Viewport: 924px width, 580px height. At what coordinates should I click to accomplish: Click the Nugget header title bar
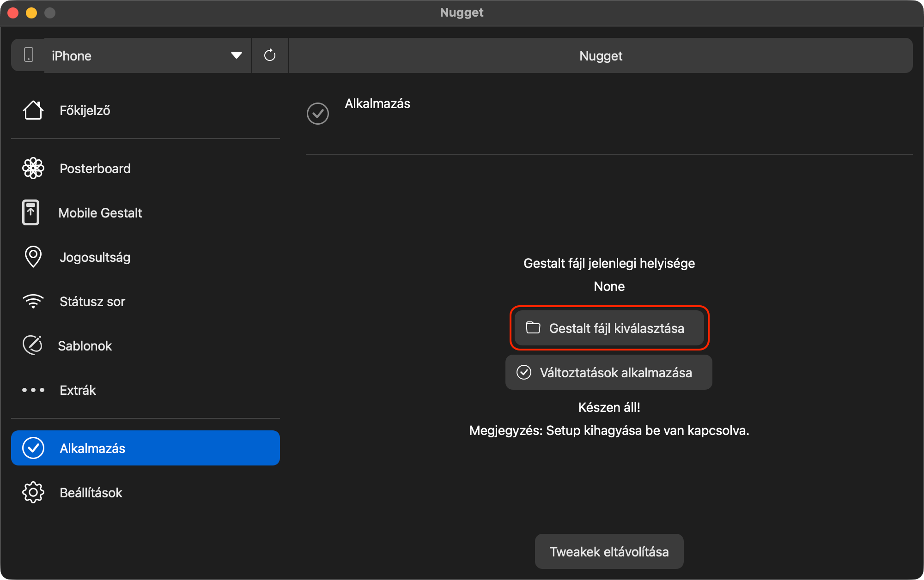(x=601, y=56)
